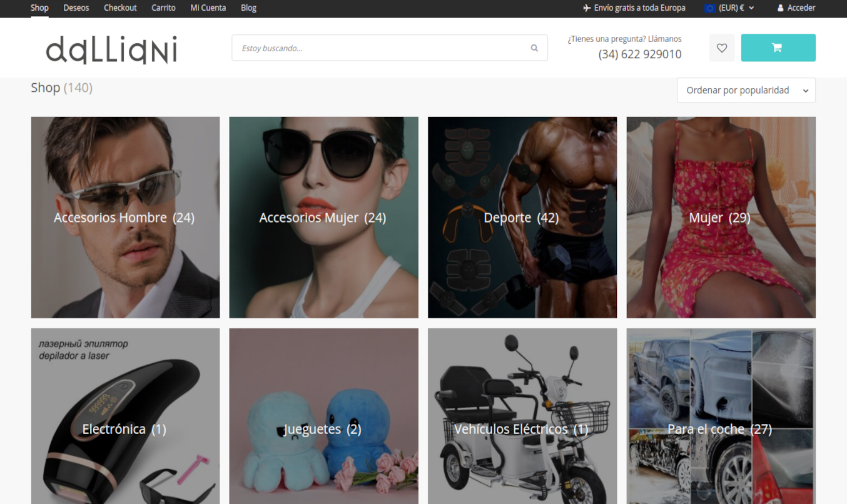Click the ¿Tienes una pregunta? Llámanos text
The width and height of the screenshot is (847, 504).
click(624, 39)
